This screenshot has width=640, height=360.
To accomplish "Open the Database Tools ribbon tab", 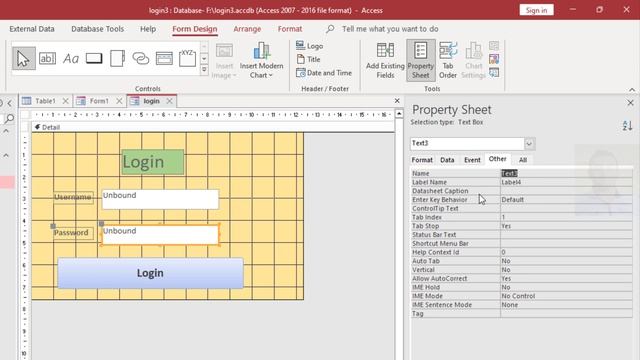I will (98, 29).
